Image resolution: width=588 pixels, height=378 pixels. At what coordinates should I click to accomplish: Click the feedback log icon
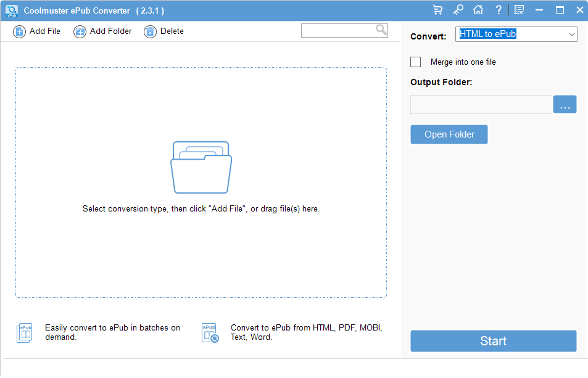pyautogui.click(x=519, y=9)
